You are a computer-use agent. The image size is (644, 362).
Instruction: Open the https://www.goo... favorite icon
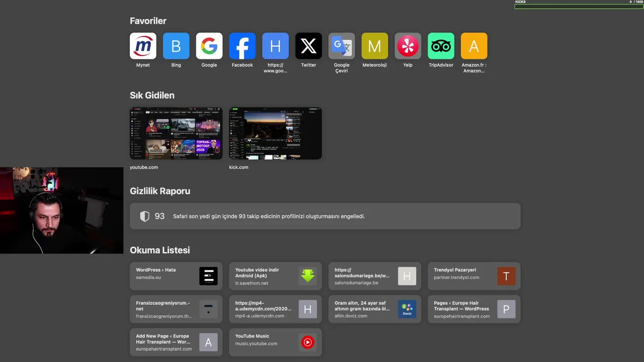point(276,46)
